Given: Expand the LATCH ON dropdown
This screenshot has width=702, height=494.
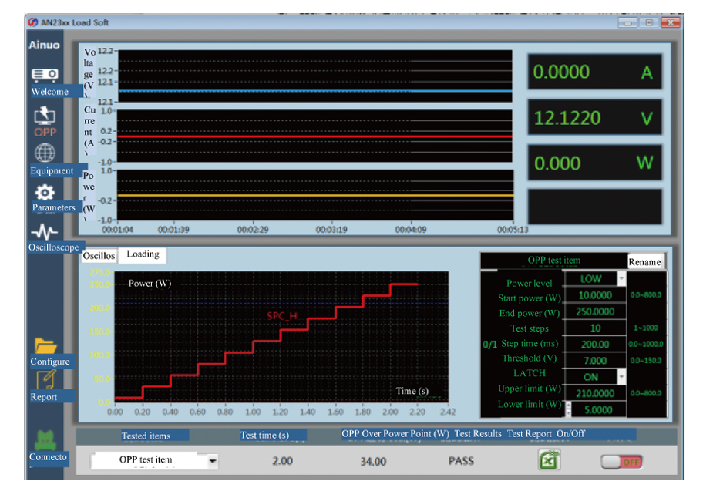Looking at the screenshot, I should click(x=621, y=377).
